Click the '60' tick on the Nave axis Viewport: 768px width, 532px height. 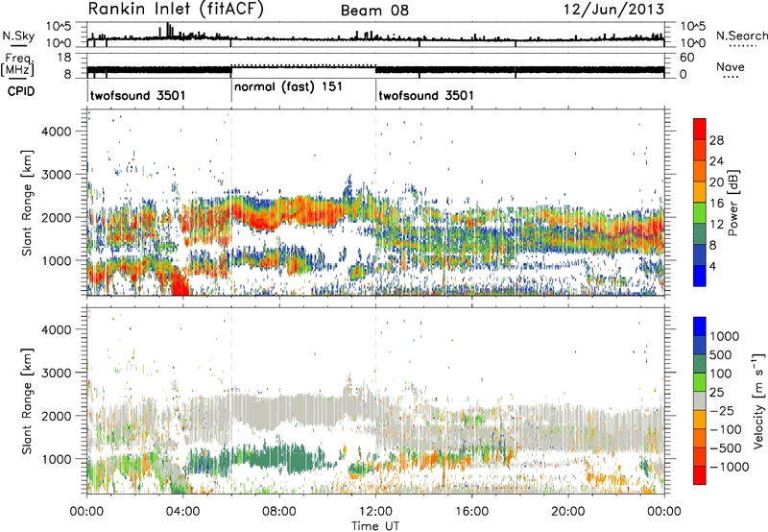[687, 58]
